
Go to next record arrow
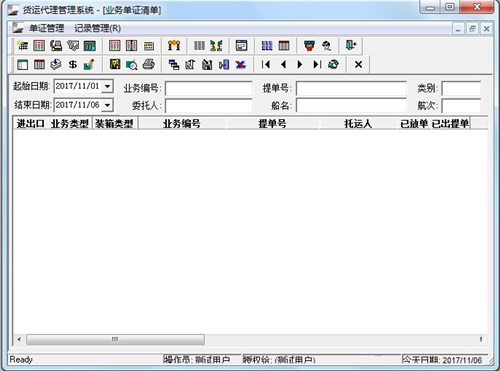300,64
